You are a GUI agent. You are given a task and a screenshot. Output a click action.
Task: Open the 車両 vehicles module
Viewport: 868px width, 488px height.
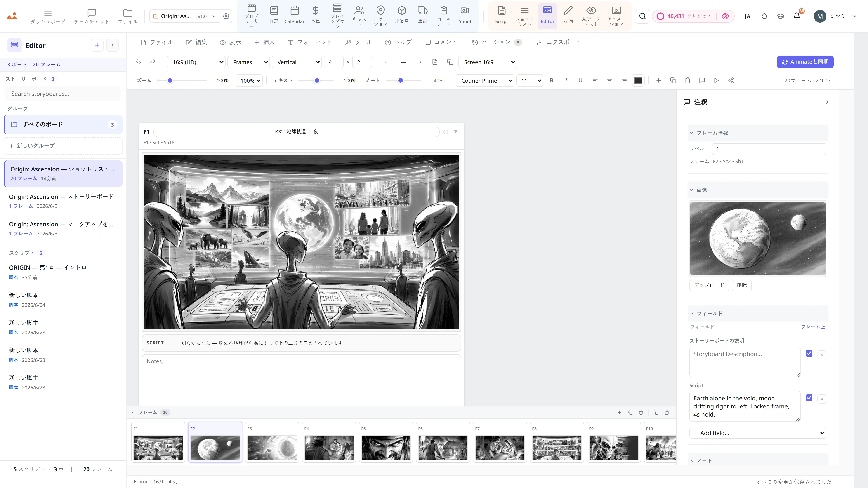click(x=422, y=16)
